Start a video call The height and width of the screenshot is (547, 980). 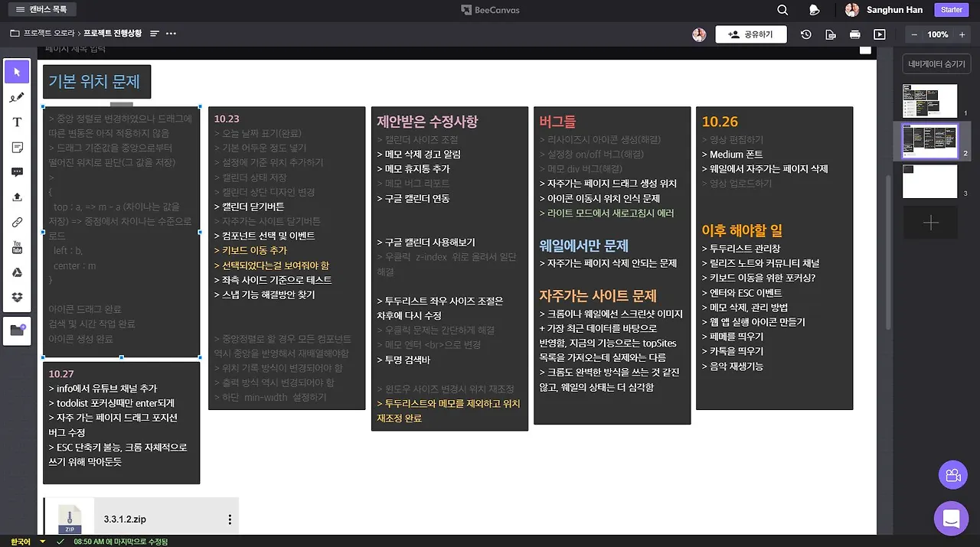(x=953, y=475)
